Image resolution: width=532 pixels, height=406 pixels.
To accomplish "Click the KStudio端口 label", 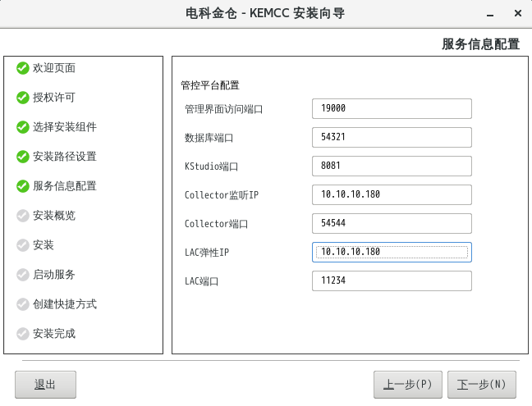I will point(211,167).
